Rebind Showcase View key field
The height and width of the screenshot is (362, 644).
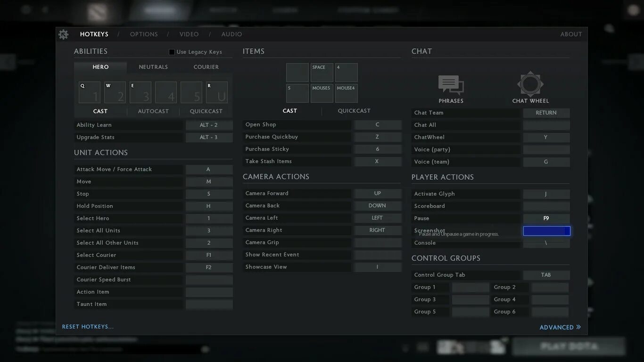tap(378, 267)
